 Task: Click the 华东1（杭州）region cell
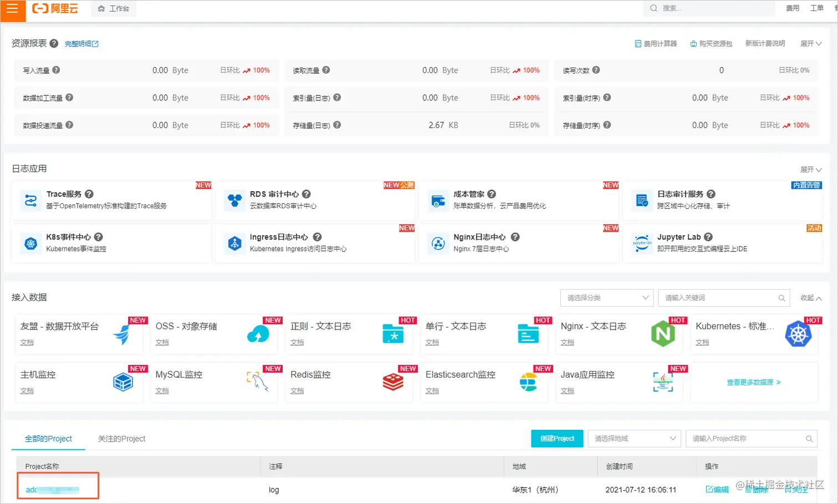tap(535, 490)
